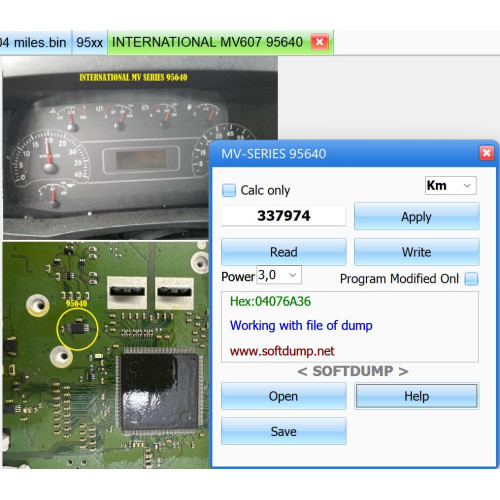Viewport: 500px width, 500px height.
Task: Click the circled 95640 chip on board
Action: (x=77, y=329)
